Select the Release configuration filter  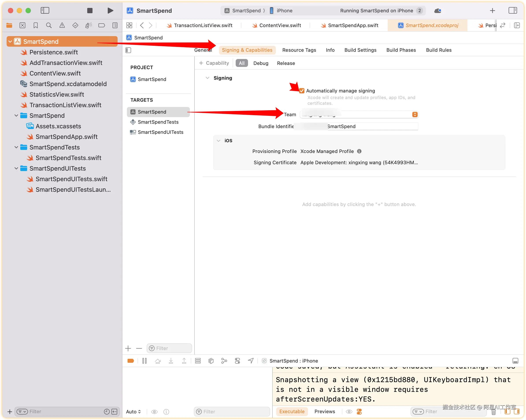(x=286, y=63)
